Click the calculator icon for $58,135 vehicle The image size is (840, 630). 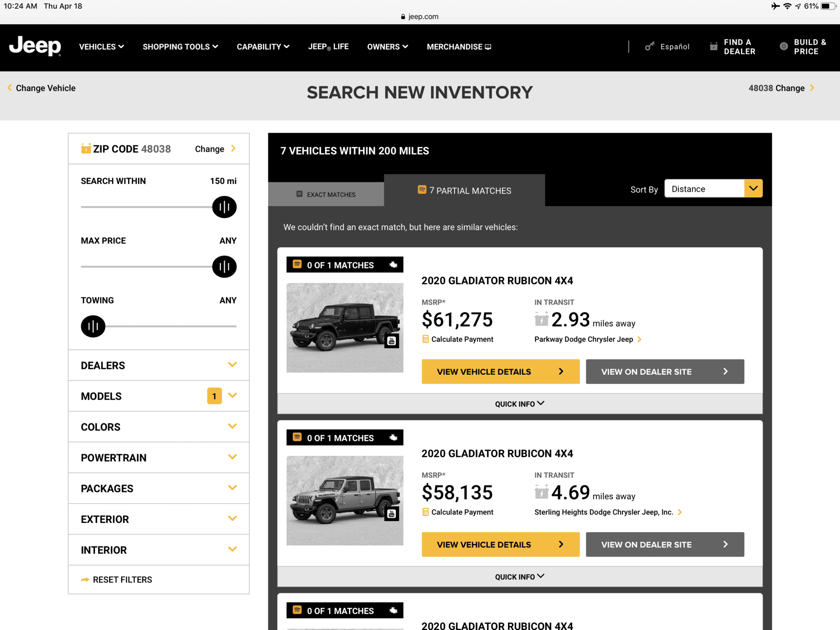point(425,512)
